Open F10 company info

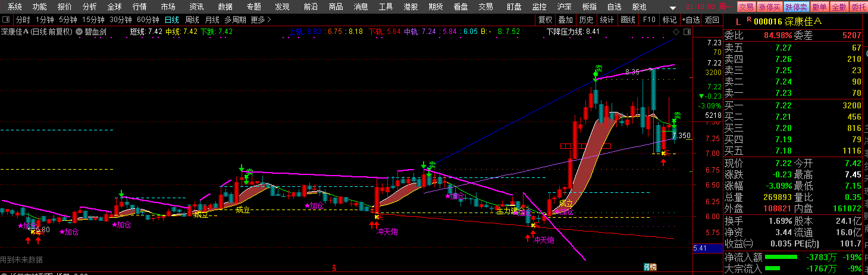coord(649,20)
